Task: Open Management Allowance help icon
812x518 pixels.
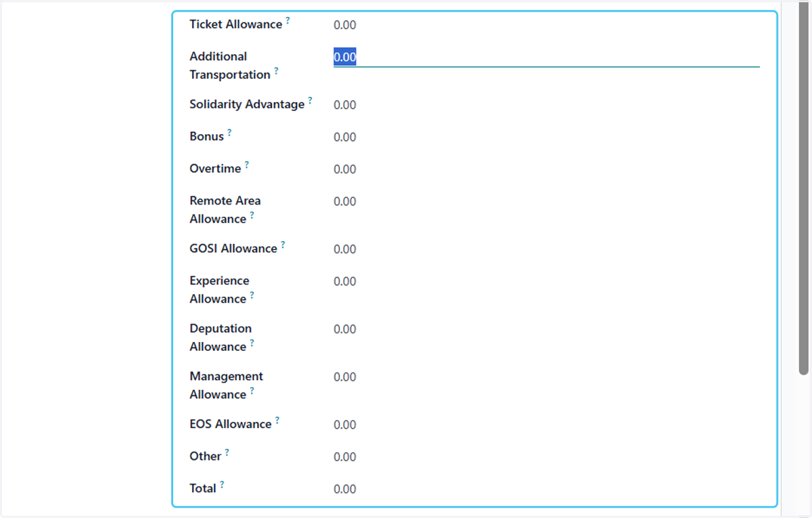Action: pos(252,391)
